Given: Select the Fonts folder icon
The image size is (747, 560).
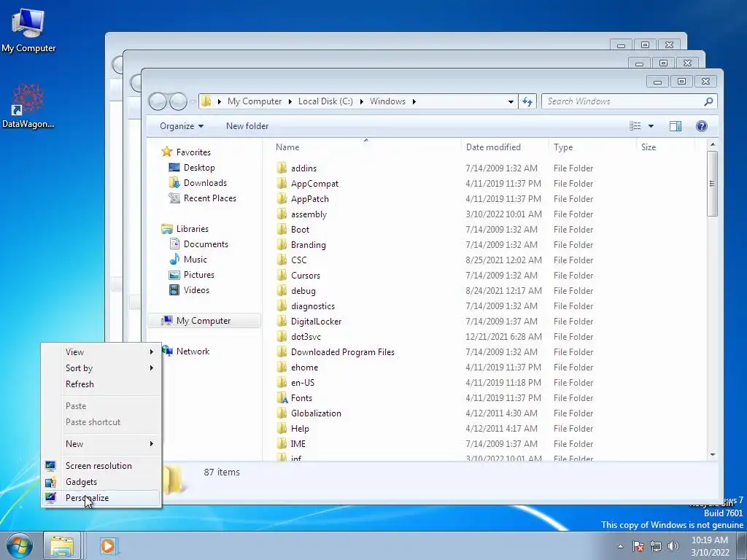Looking at the screenshot, I should point(282,398).
